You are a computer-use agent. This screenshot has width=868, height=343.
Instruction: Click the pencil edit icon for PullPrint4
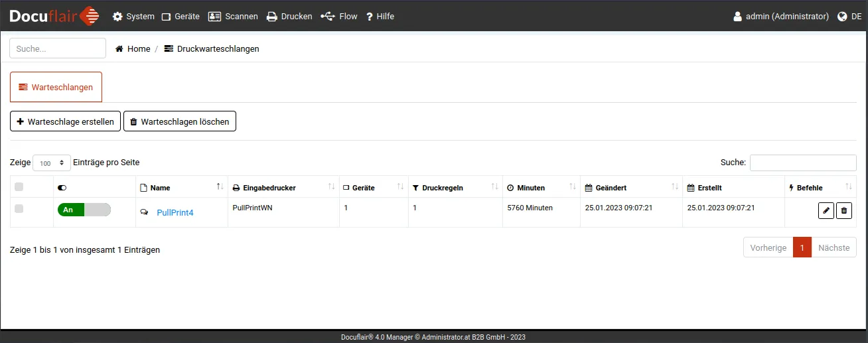[x=826, y=211]
